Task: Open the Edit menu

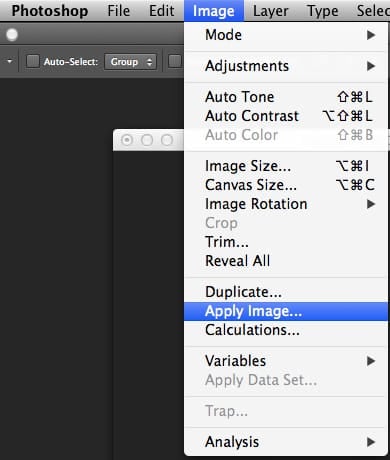Action: coord(161,11)
